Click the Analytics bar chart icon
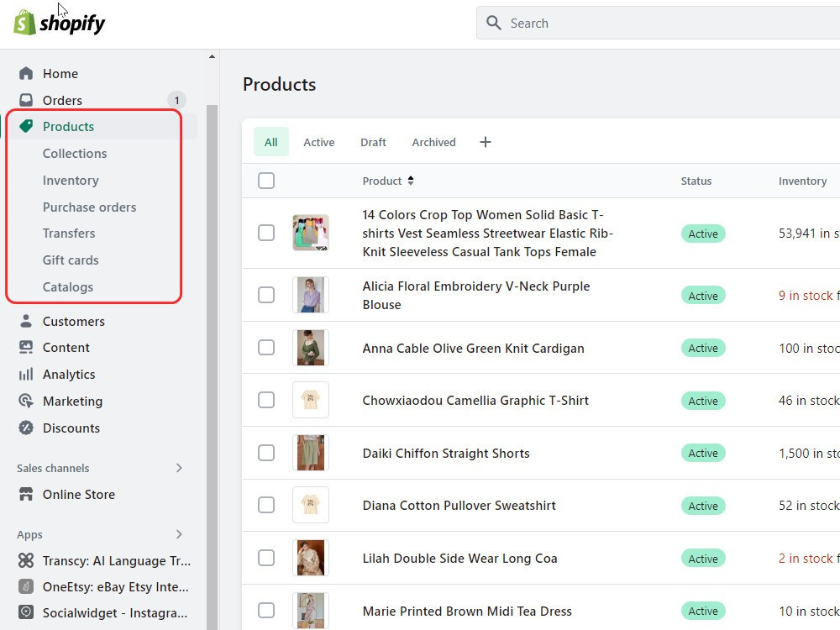The height and width of the screenshot is (630, 840). coord(26,374)
